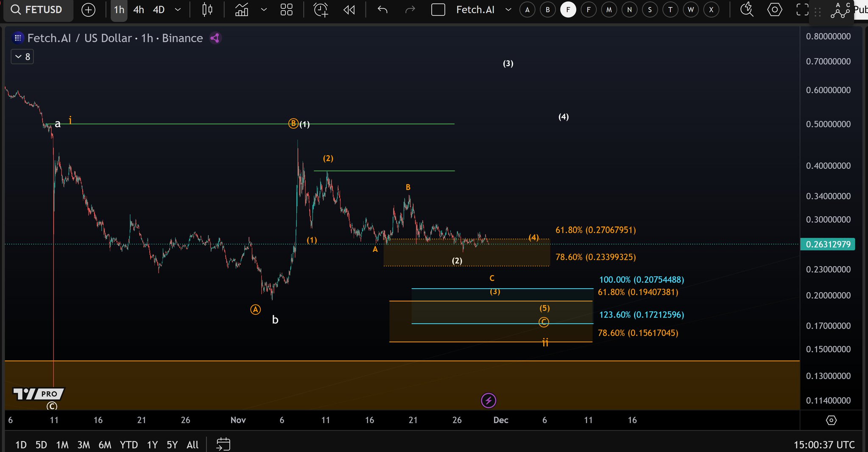Collapse the legend indicator list showing 8

tap(22, 57)
